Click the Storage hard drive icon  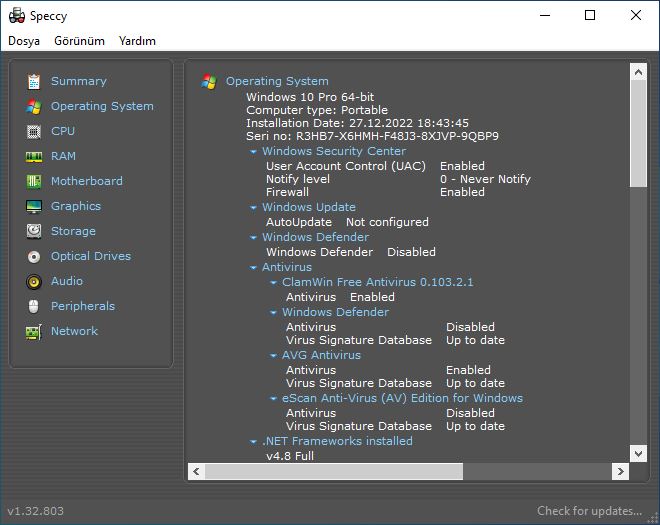pyautogui.click(x=34, y=231)
